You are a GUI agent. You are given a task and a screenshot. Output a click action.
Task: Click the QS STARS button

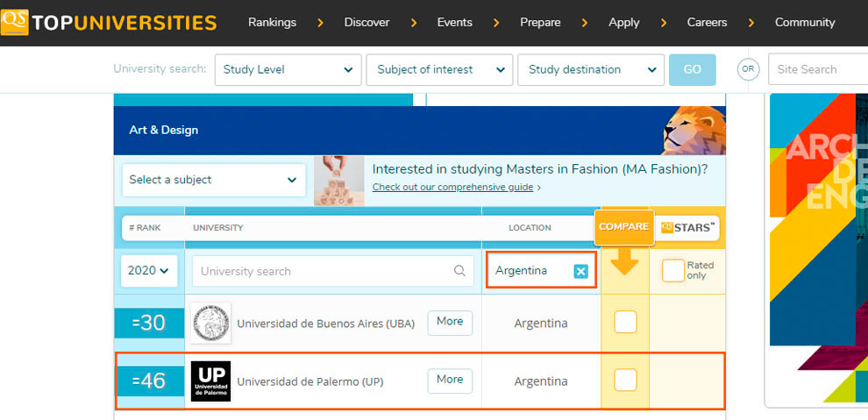tap(688, 227)
